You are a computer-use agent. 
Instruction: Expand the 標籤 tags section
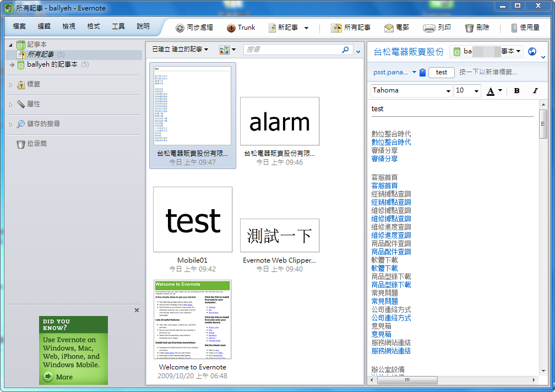tap(10, 85)
